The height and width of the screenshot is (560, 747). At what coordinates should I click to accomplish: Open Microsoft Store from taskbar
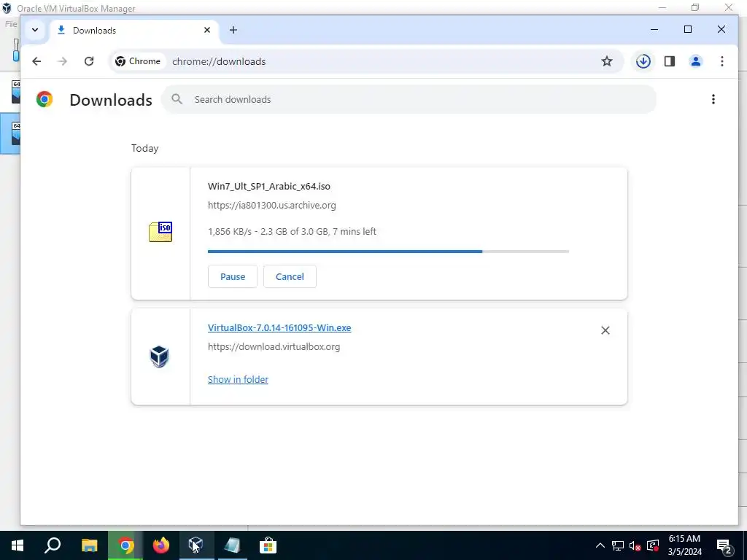268,545
